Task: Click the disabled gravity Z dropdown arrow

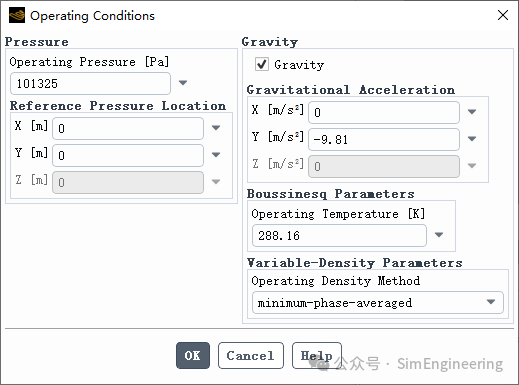Action: pyautogui.click(x=472, y=166)
